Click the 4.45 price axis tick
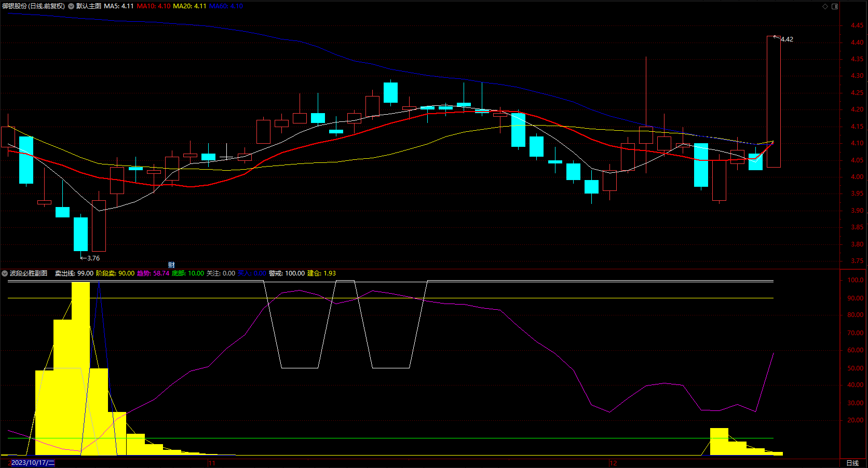The height and width of the screenshot is (468, 868). coord(857,25)
